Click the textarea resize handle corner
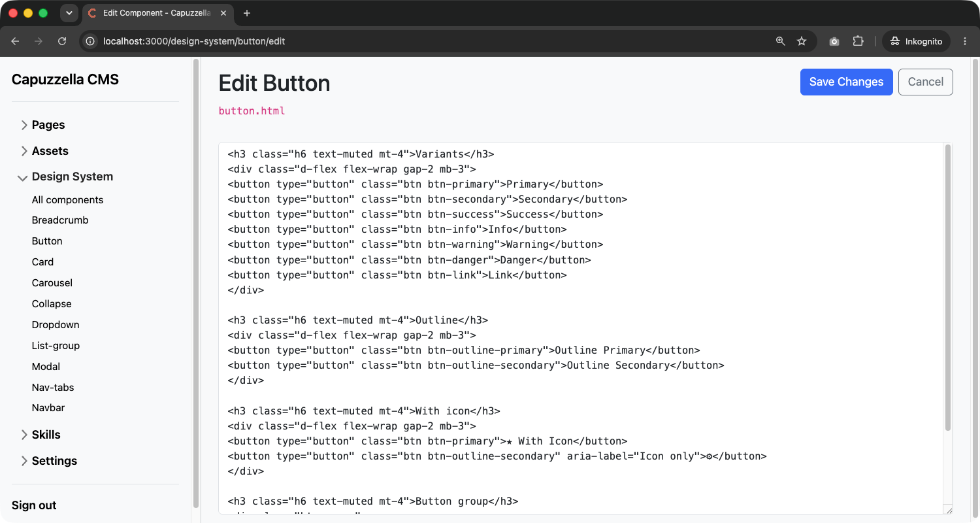The width and height of the screenshot is (980, 523). [948, 510]
